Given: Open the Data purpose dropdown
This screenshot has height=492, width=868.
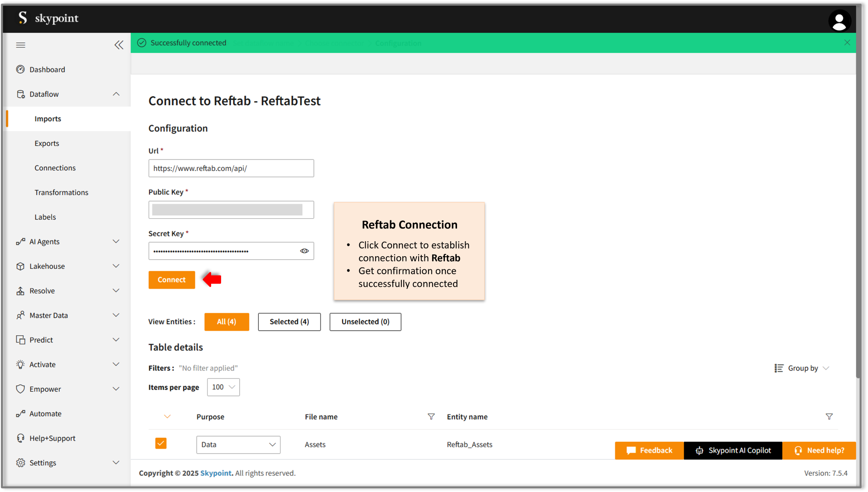Looking at the screenshot, I should pyautogui.click(x=238, y=445).
